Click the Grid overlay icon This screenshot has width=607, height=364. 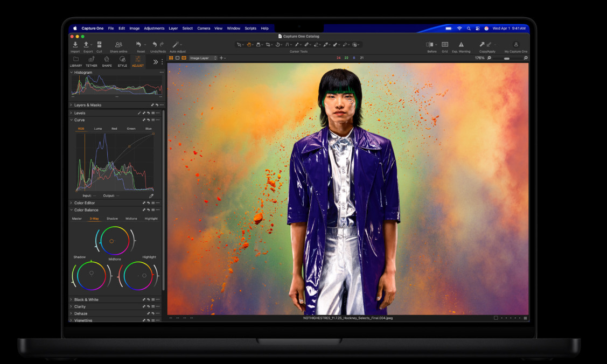(x=445, y=45)
